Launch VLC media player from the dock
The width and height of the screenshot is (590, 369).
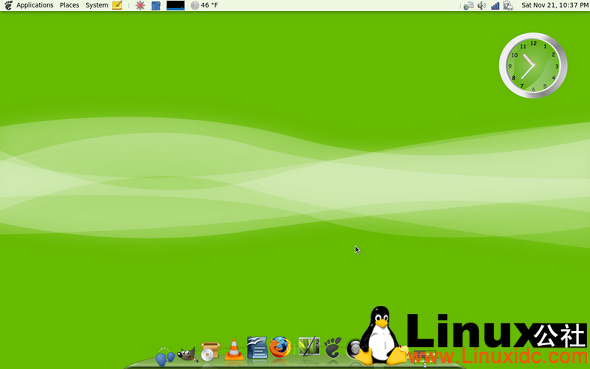(234, 349)
